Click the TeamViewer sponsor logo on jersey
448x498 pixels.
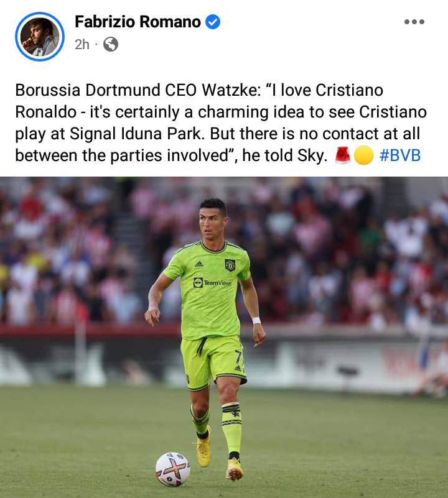click(x=212, y=282)
